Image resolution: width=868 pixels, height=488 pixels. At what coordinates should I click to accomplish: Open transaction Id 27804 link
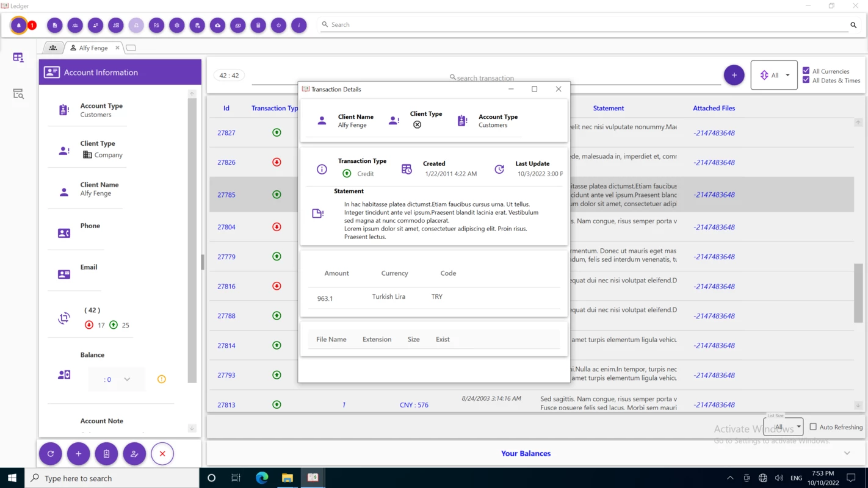[x=226, y=227]
